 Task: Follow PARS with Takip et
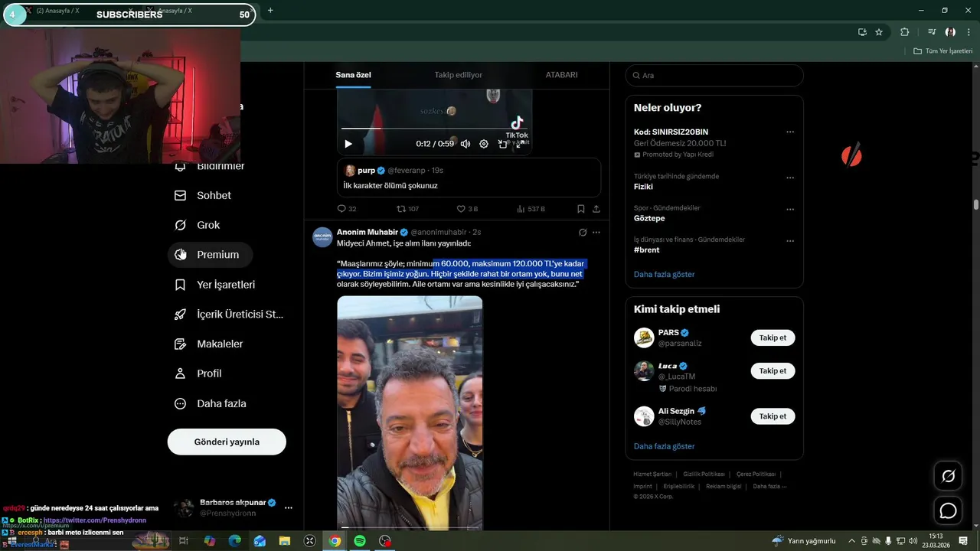tap(773, 337)
